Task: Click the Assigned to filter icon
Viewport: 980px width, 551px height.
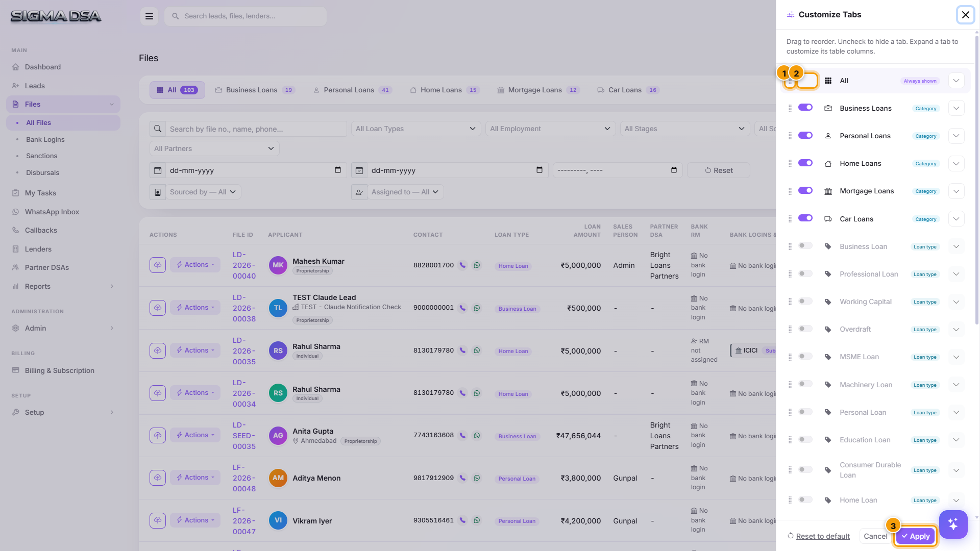Action: tap(359, 192)
